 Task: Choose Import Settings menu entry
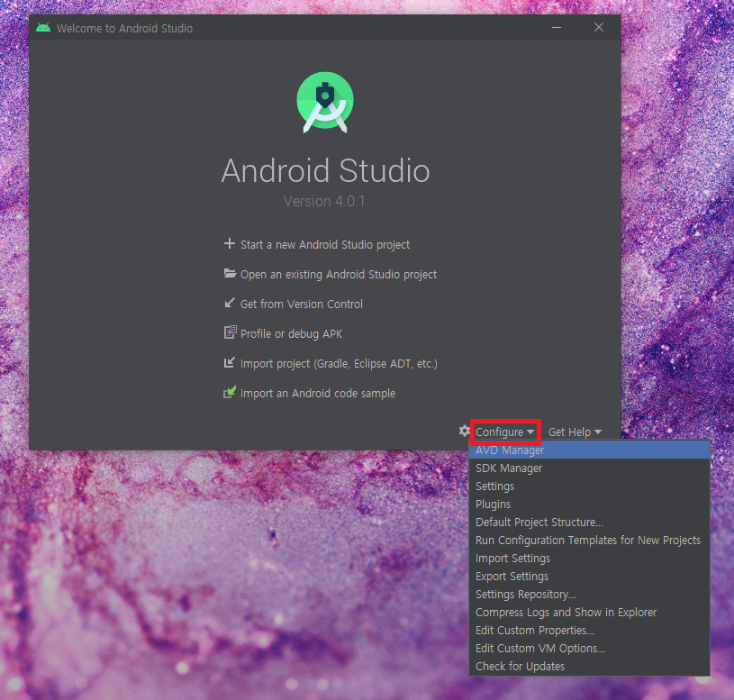pyautogui.click(x=589, y=559)
